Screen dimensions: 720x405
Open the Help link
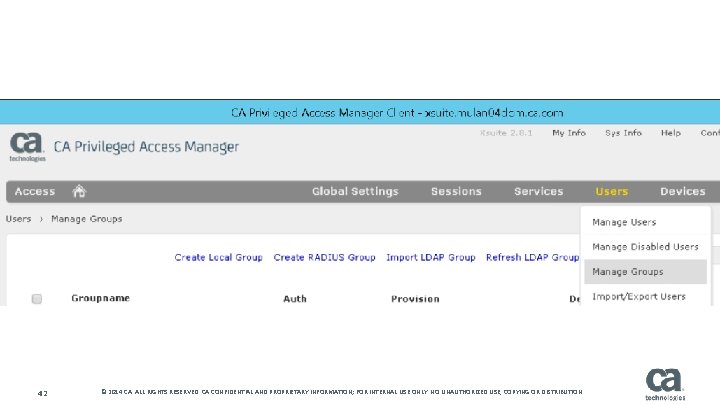(671, 133)
